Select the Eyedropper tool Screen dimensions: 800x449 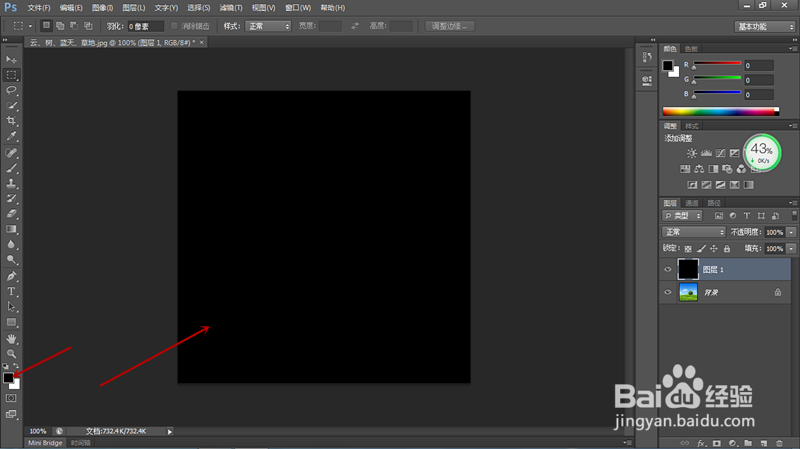[x=11, y=136]
